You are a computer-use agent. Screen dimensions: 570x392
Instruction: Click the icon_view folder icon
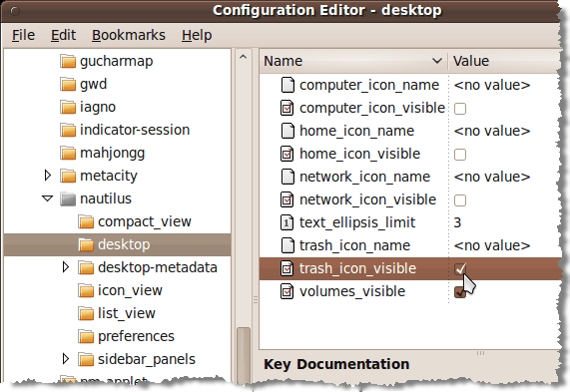[x=86, y=290]
